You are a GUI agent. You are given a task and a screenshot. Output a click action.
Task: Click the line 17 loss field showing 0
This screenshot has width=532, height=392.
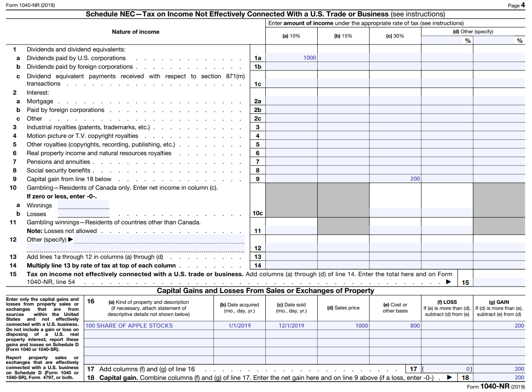point(447,369)
